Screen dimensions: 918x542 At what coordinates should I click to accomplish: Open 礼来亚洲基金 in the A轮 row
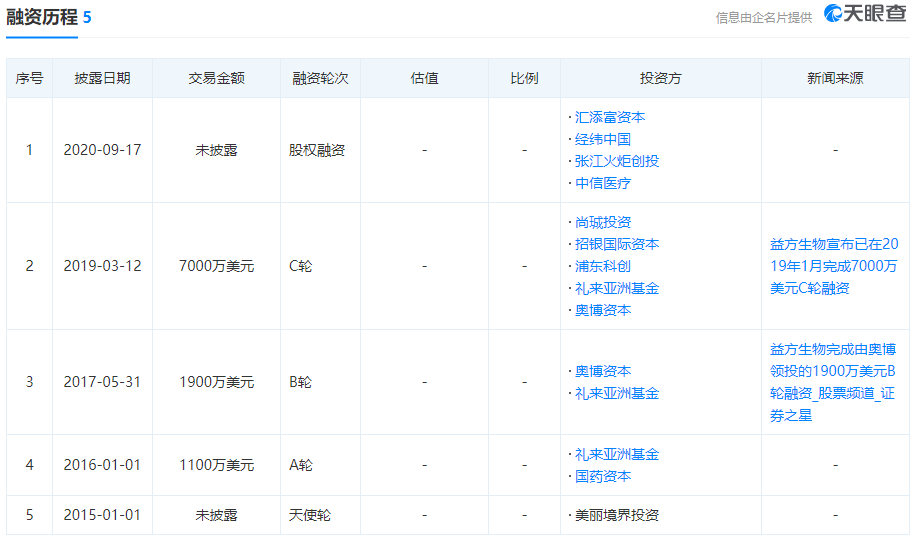pyautogui.click(x=616, y=454)
